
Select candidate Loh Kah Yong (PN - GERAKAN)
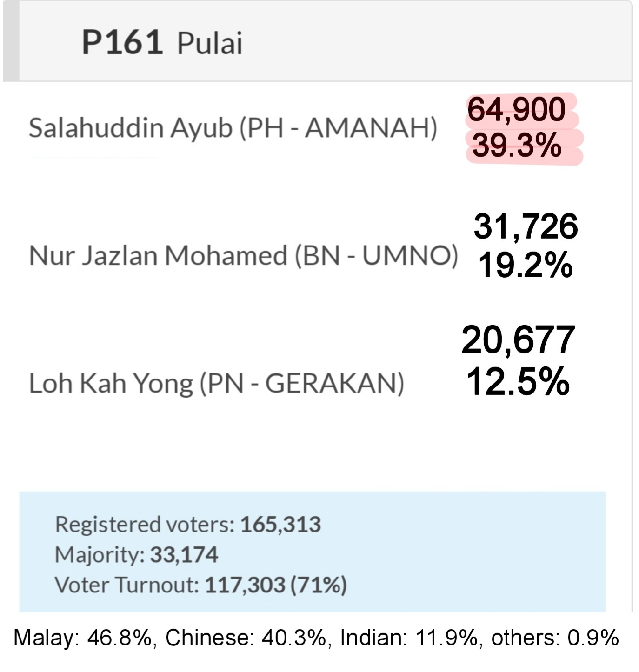point(217,384)
